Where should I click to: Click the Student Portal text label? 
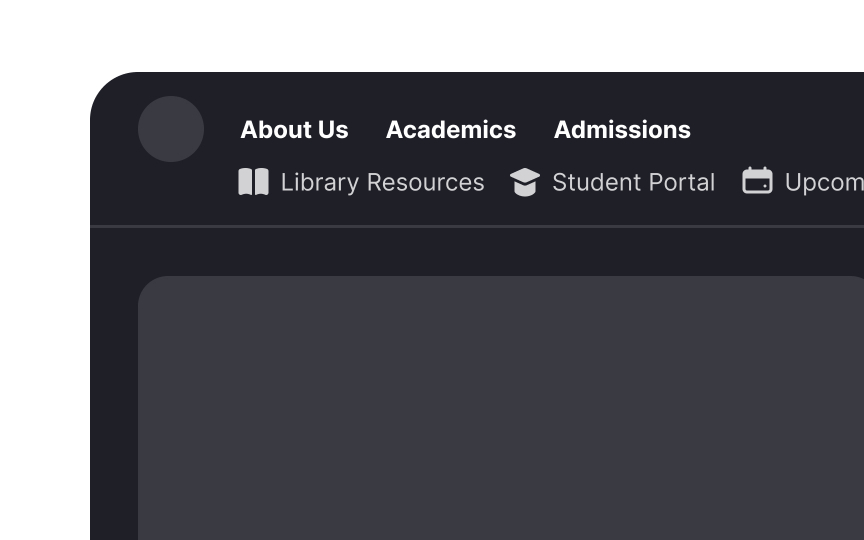point(634,182)
